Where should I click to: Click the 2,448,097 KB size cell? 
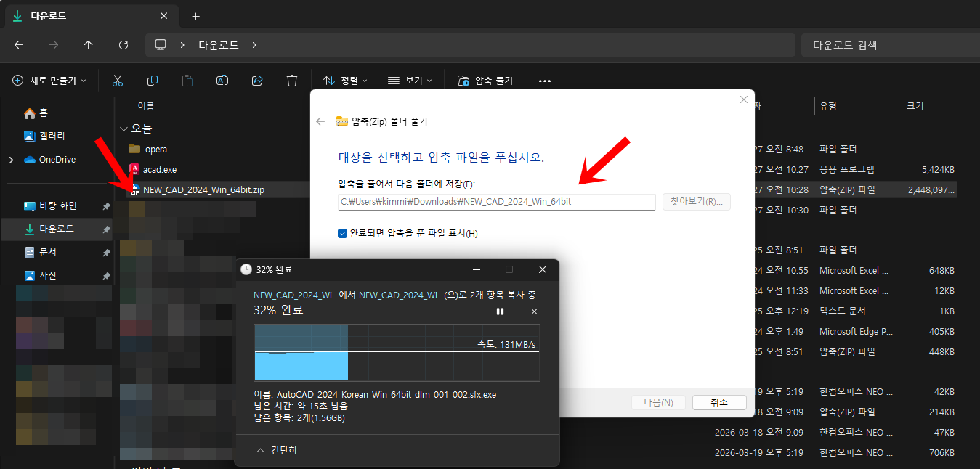(931, 189)
